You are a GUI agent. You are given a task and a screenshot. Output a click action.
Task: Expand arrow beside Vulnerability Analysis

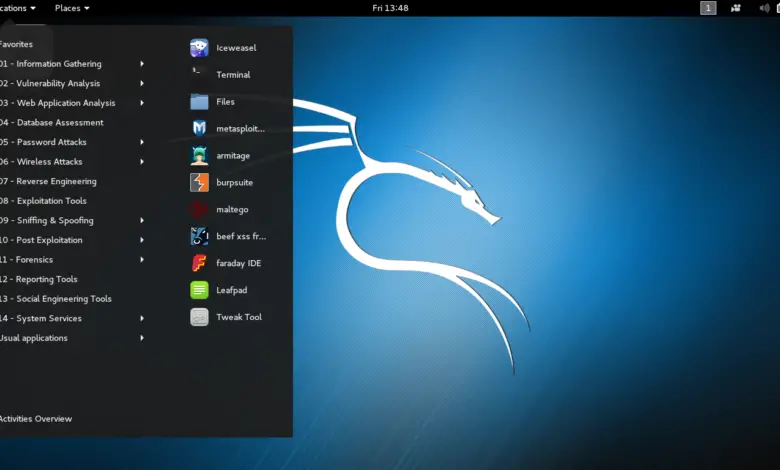click(x=142, y=83)
